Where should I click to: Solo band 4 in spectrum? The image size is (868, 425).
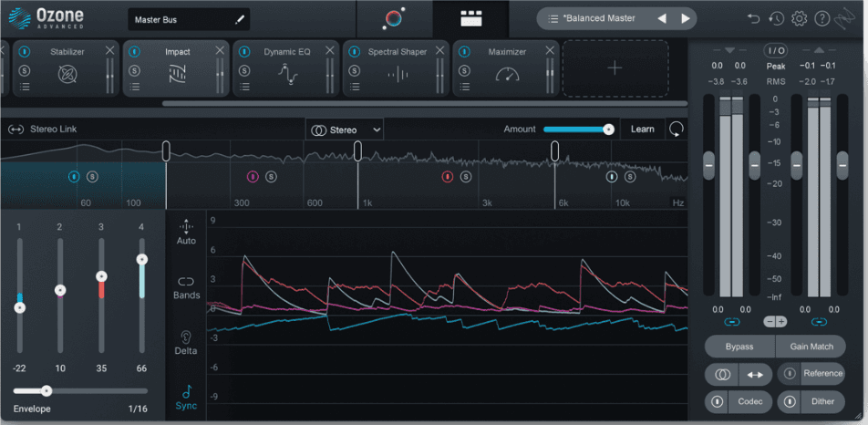click(630, 177)
